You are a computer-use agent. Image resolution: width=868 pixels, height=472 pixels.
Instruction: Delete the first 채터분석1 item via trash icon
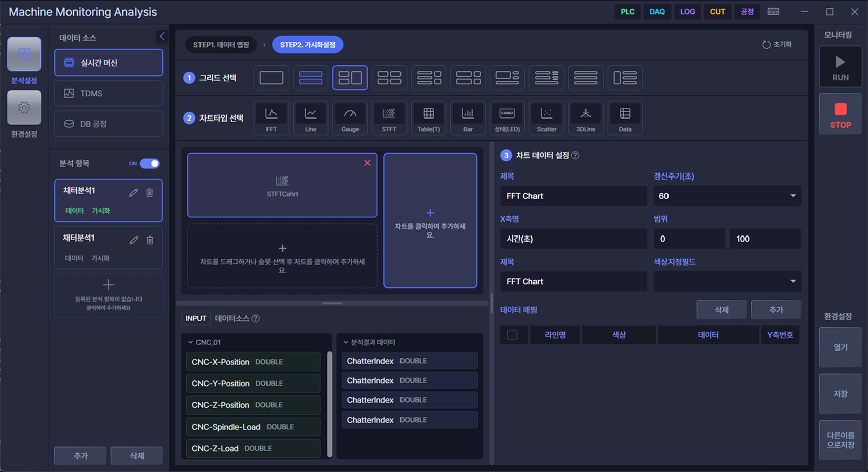[150, 193]
